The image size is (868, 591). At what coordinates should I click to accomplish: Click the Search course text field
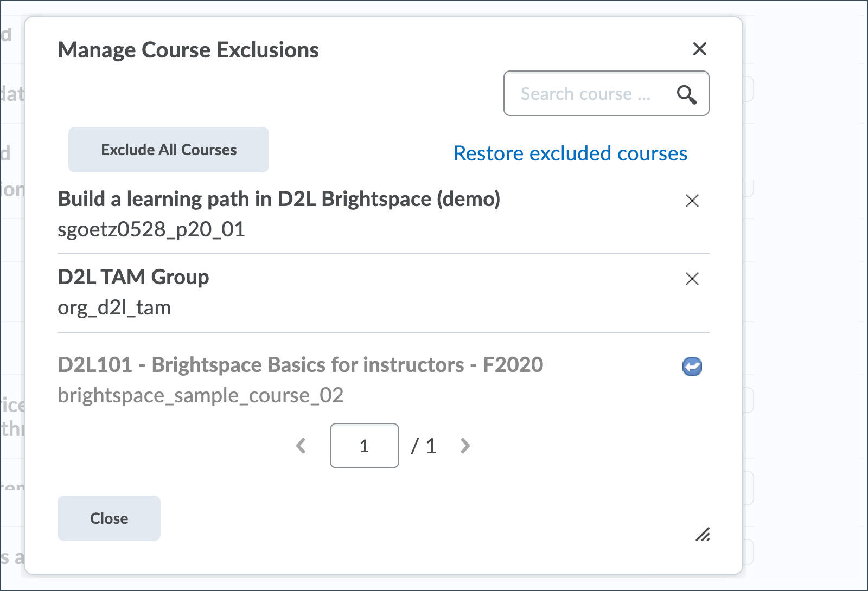click(586, 94)
